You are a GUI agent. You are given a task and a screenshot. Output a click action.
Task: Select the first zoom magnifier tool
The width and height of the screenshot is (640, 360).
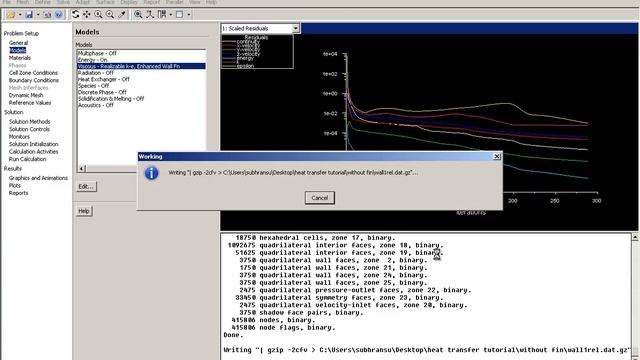98,14
